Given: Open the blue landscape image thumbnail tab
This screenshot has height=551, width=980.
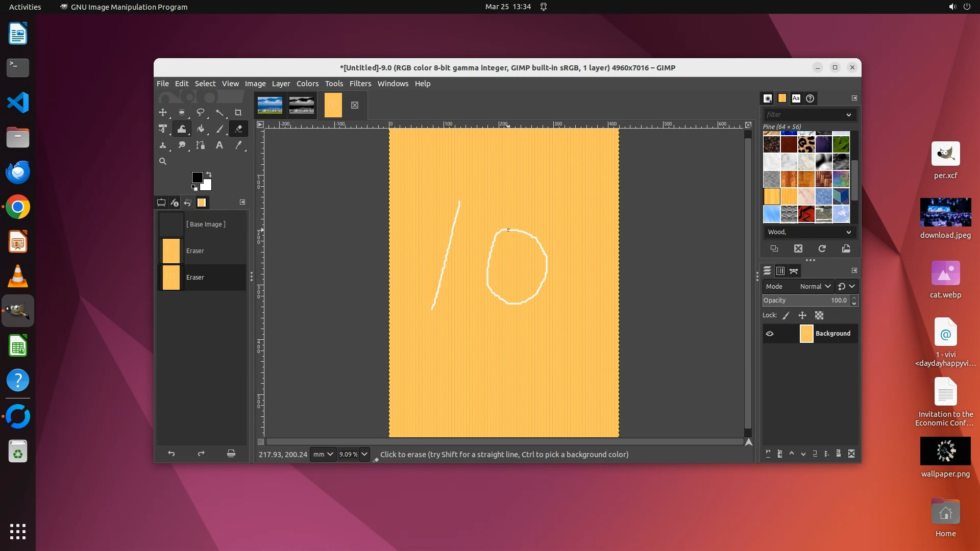Looking at the screenshot, I should pyautogui.click(x=270, y=105).
